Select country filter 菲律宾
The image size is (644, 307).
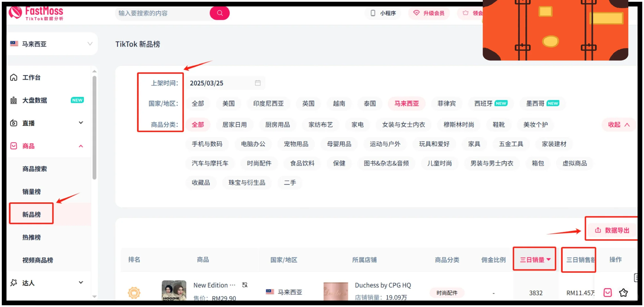pos(446,103)
